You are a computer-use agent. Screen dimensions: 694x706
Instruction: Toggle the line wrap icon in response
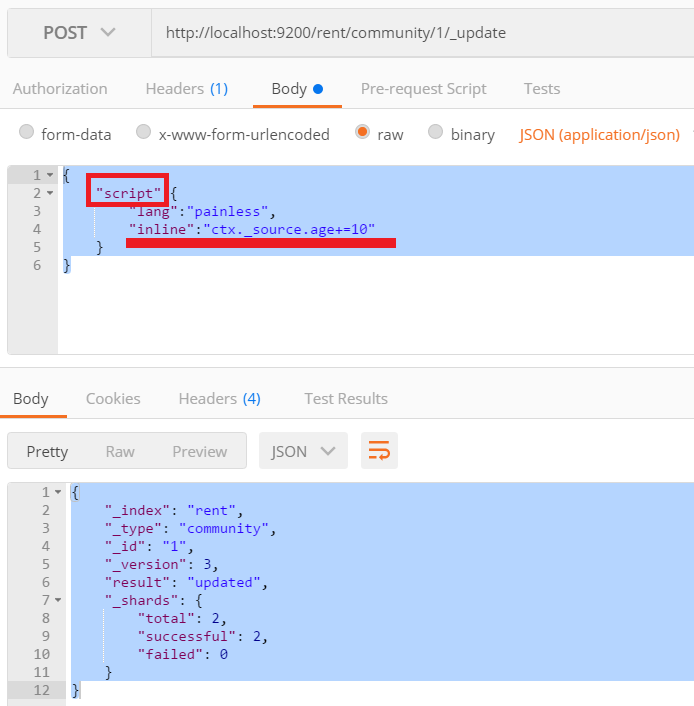point(379,451)
